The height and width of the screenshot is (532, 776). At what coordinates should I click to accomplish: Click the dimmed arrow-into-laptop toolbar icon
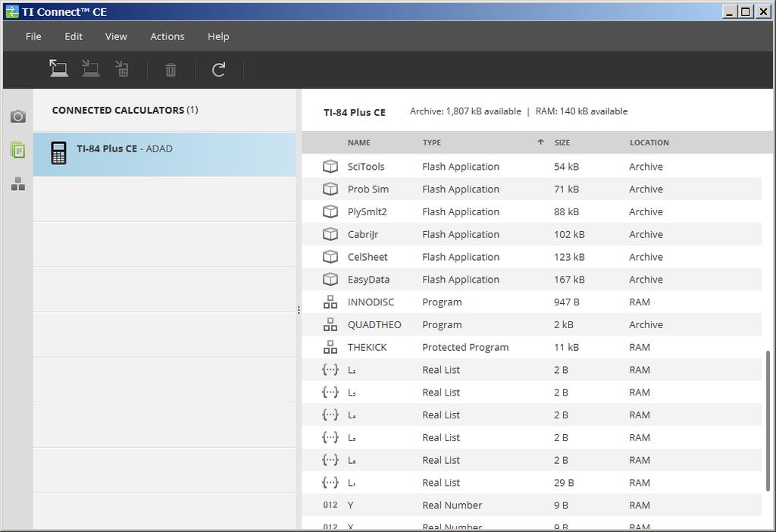point(91,68)
